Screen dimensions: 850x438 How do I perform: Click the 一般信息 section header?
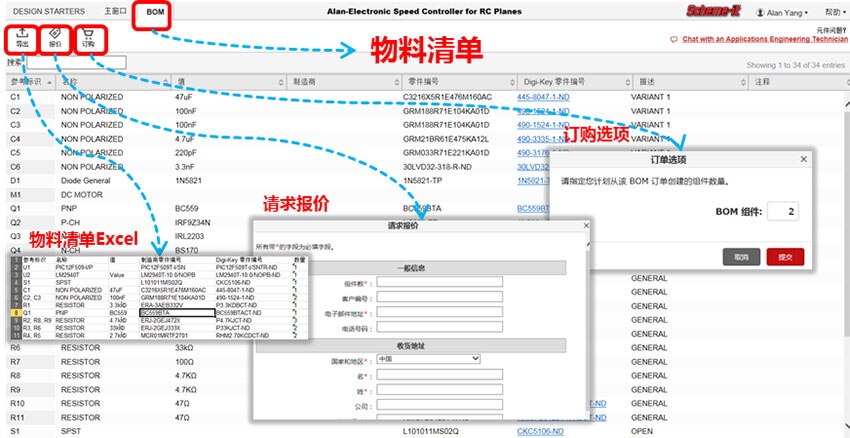(411, 268)
